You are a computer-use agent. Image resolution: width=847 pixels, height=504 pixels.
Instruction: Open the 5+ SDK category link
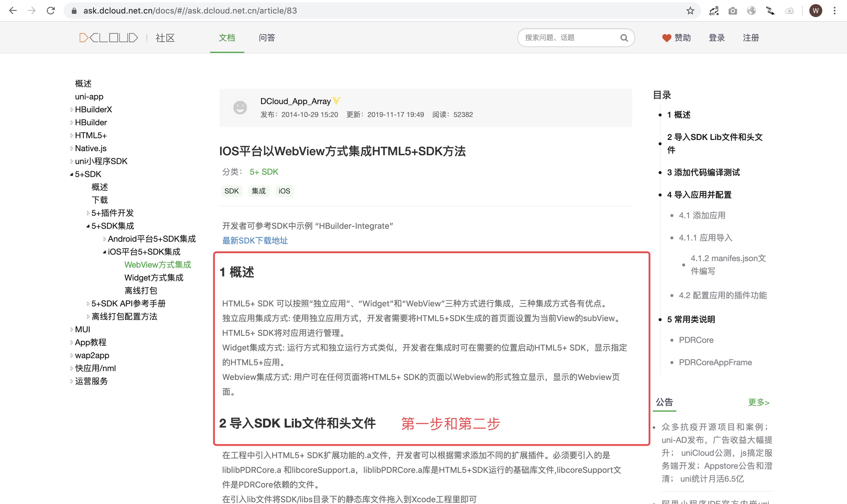tap(264, 172)
